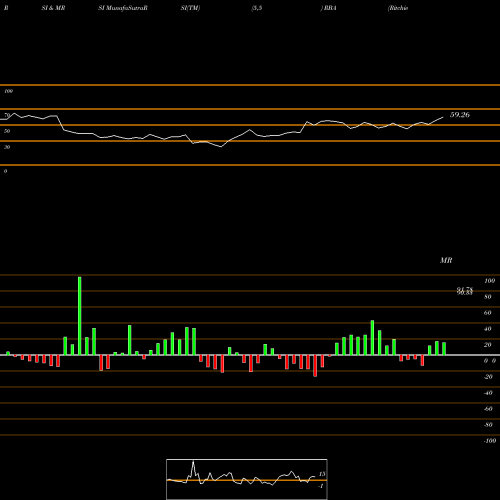Click the '(5,5' parameter text in header
The width and height of the screenshot is (500, 500).
(257, 8)
